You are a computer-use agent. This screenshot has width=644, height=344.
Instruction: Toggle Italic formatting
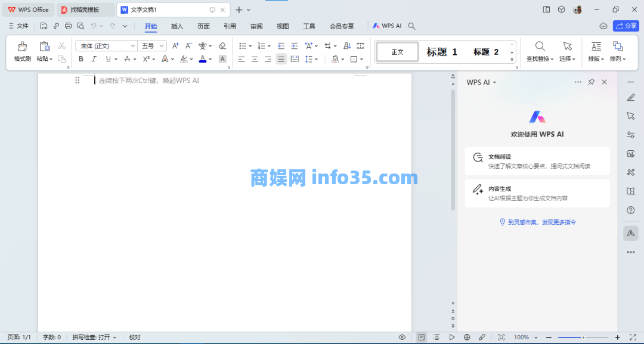(x=94, y=59)
